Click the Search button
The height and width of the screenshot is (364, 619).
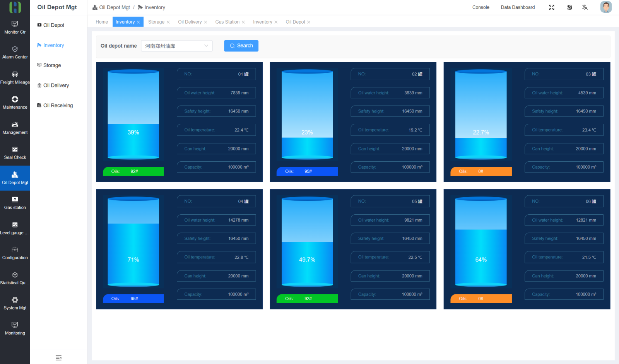pos(241,46)
